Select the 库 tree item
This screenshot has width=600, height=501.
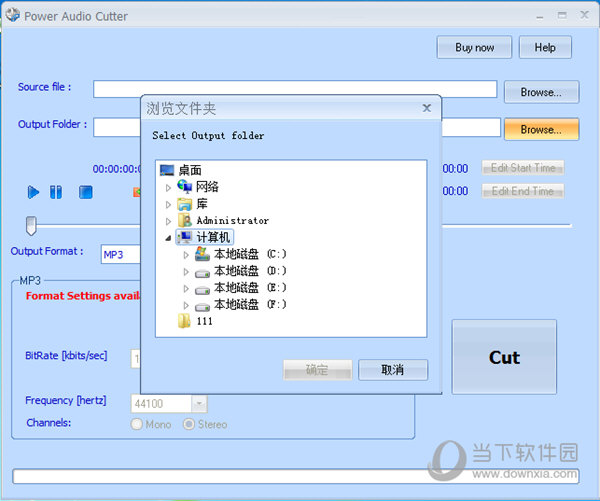[x=202, y=204]
